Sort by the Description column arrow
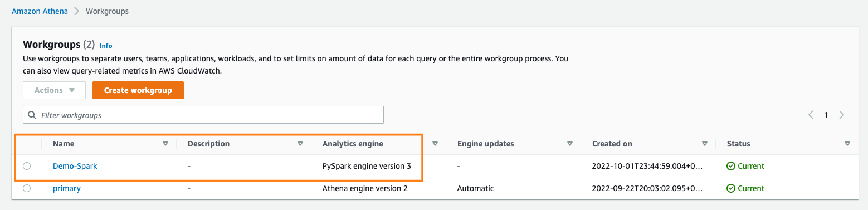The height and width of the screenshot is (210, 868). click(300, 144)
